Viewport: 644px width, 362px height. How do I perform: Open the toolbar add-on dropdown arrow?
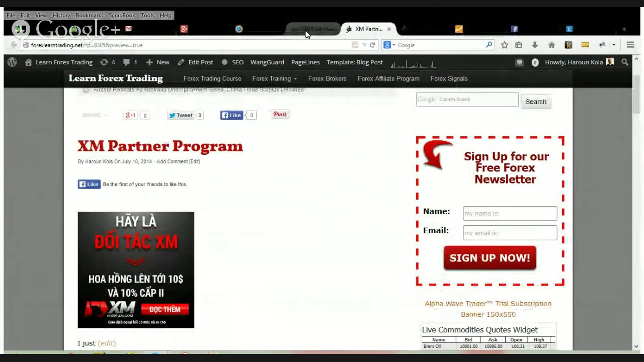(614, 45)
